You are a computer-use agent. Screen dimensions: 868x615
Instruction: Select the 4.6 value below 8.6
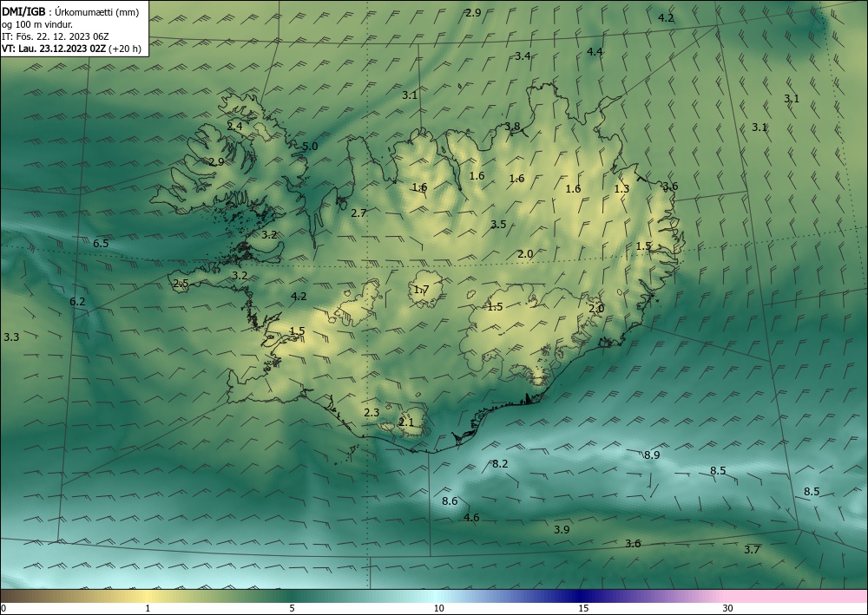[x=471, y=518]
